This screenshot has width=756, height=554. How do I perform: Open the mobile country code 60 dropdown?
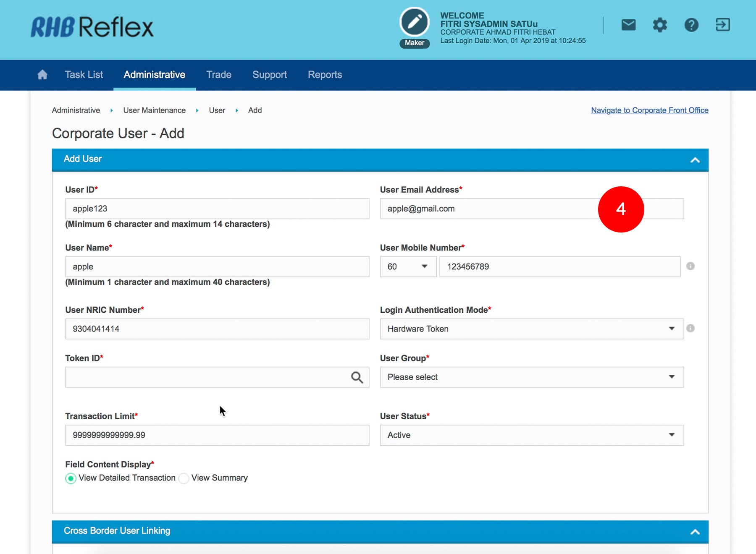point(408,267)
